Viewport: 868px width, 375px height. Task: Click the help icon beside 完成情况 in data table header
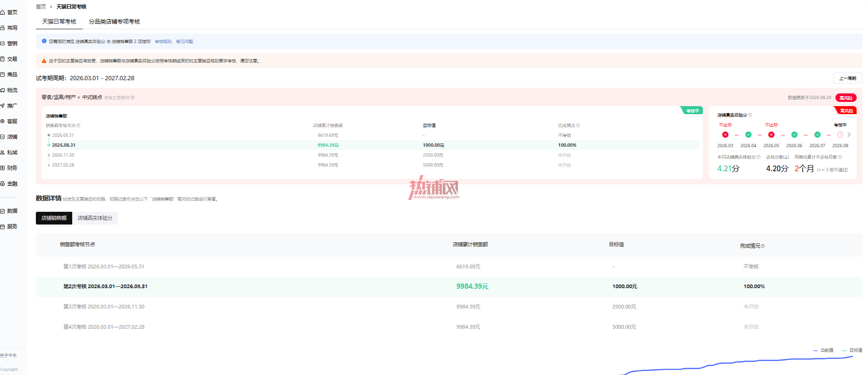tap(763, 246)
